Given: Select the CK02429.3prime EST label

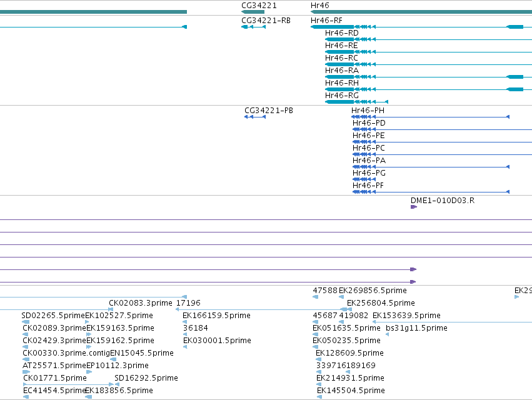Looking at the screenshot, I should click(x=54, y=341).
